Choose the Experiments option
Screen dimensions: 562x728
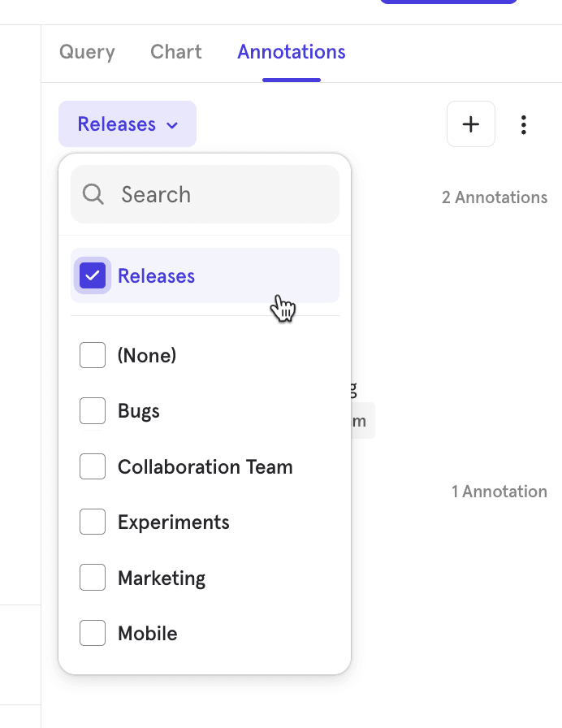click(173, 522)
